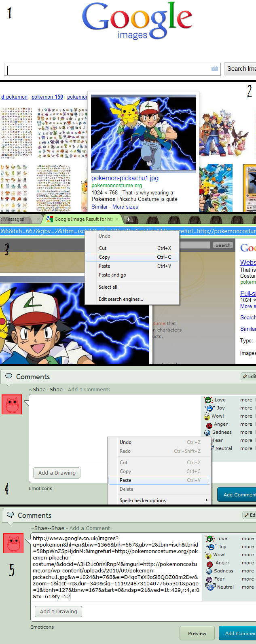Click the Search Images button
The image size is (256, 644).
[x=240, y=69]
